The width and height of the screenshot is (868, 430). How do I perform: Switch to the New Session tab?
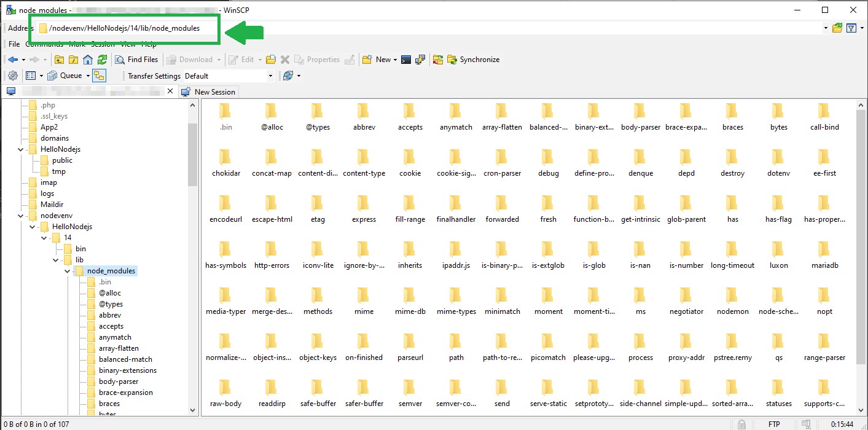pos(209,92)
